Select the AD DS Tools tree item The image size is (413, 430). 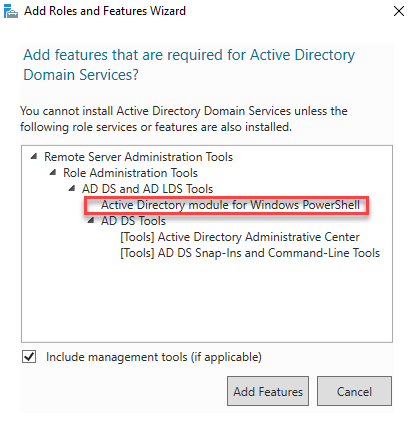133,221
